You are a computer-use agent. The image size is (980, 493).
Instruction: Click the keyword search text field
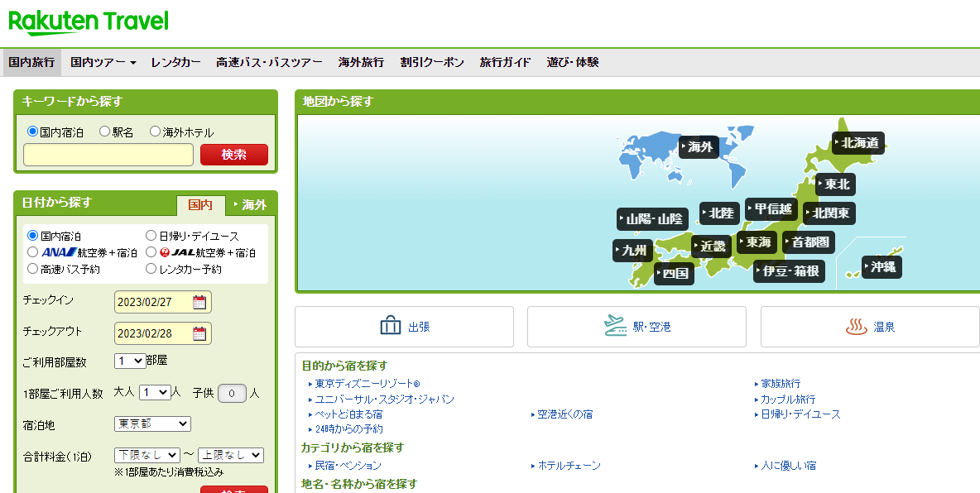click(x=108, y=155)
